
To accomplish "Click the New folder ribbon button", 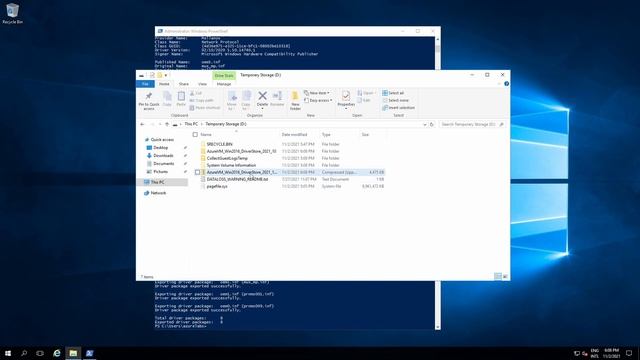I will (x=295, y=100).
